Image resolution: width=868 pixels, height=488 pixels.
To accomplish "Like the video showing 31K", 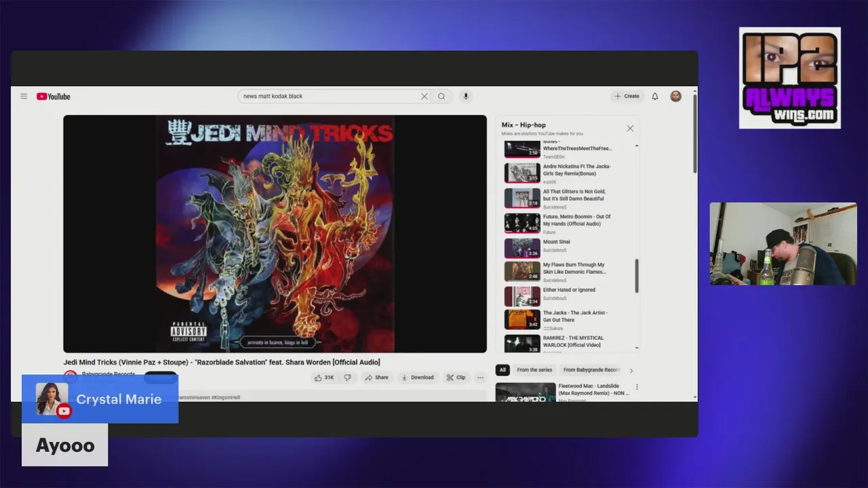I will [x=324, y=378].
